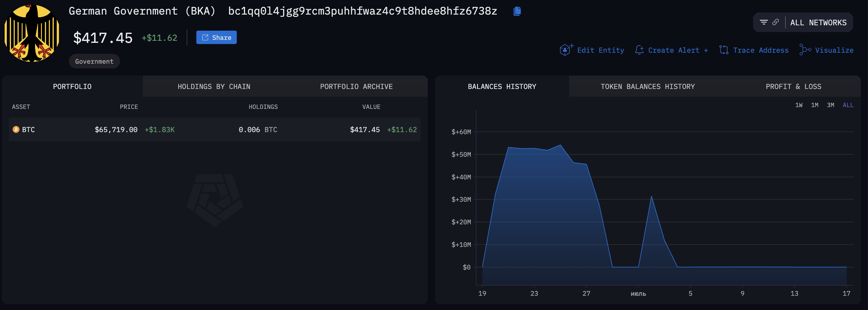Copy the wallet address with clipboard icon
Viewport: 868px width, 310px height.
pos(517,11)
